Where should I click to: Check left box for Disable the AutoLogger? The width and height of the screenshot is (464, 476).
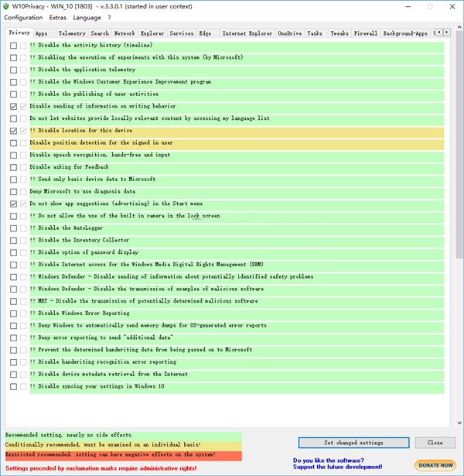coord(13,228)
